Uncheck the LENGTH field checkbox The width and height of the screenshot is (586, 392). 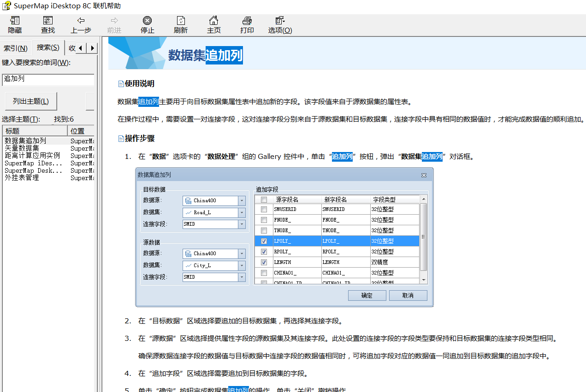(264, 263)
